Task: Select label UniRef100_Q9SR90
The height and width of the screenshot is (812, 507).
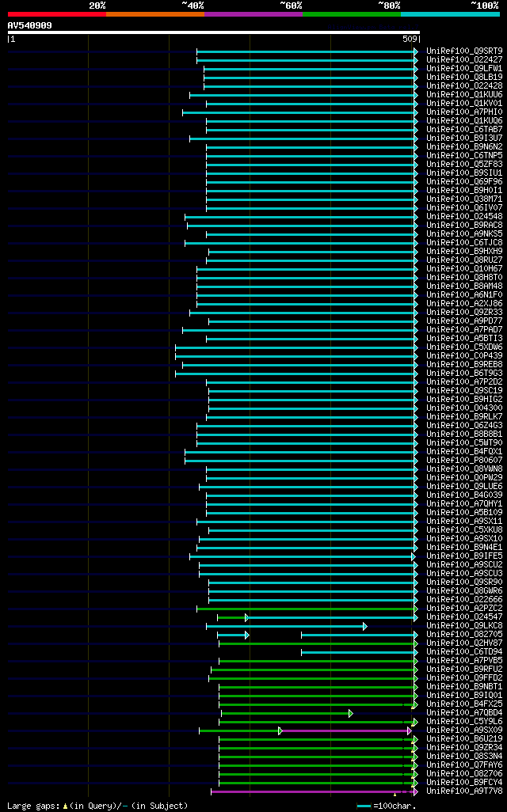Action: tap(464, 582)
